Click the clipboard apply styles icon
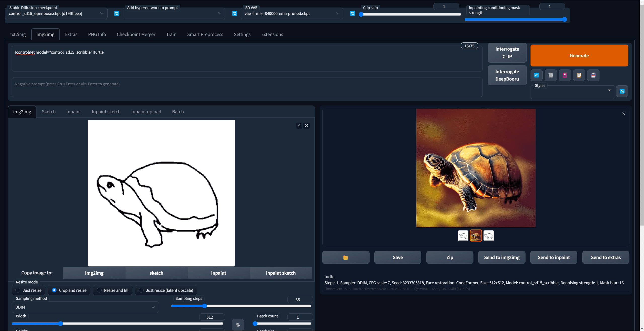 (579, 75)
